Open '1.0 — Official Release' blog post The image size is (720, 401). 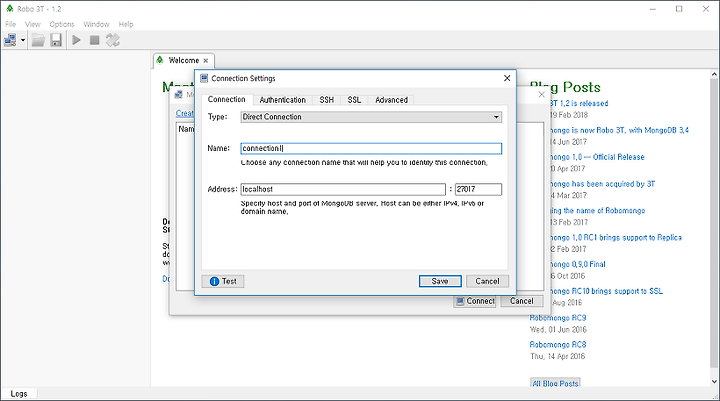[x=596, y=157]
